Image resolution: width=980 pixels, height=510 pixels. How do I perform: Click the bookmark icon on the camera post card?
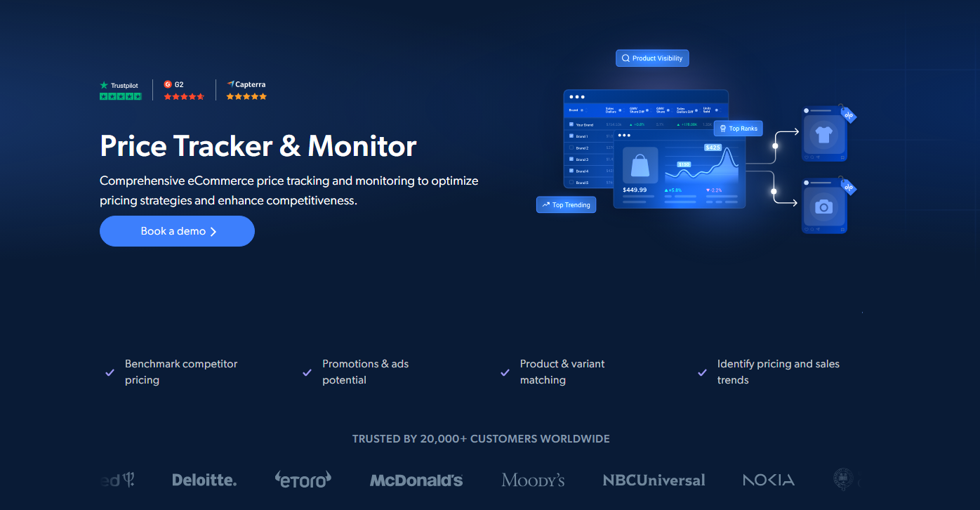coord(842,229)
